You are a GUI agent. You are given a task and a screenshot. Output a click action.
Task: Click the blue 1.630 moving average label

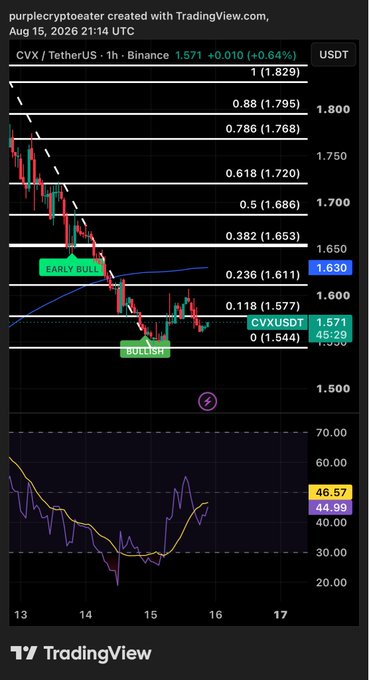pos(330,268)
